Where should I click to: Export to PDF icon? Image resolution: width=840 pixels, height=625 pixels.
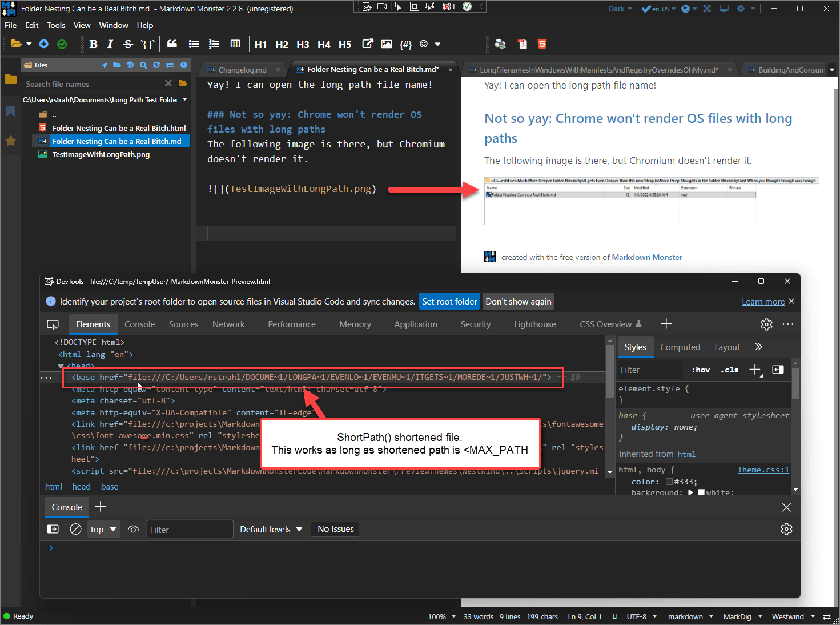click(x=522, y=44)
